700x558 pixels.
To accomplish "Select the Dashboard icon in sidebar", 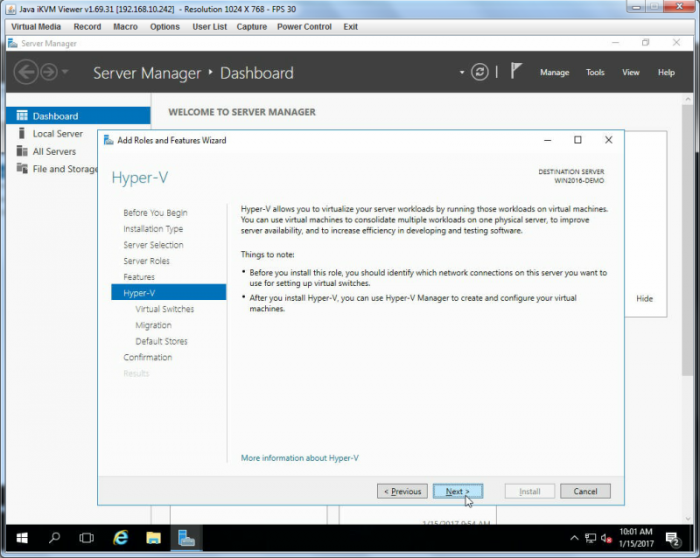I will tap(22, 116).
